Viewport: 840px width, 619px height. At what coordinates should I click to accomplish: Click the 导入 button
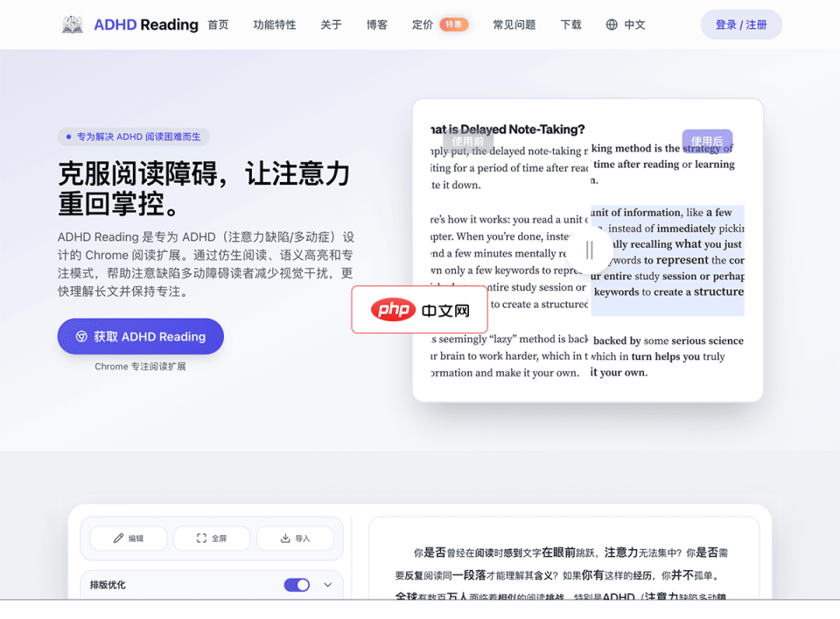(295, 538)
